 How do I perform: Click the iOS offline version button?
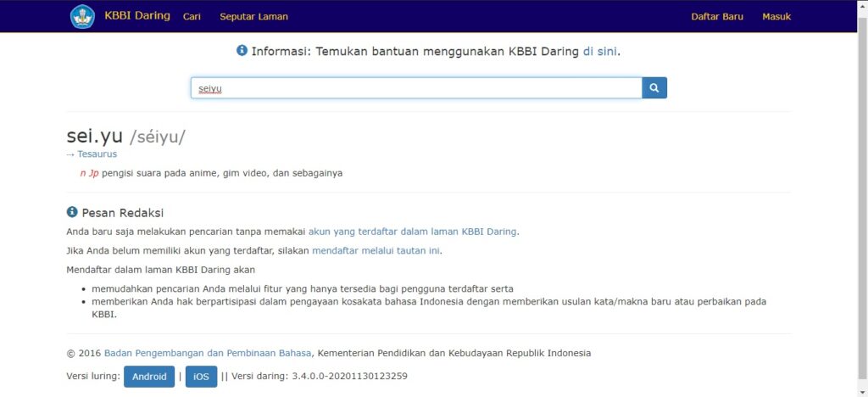(202, 377)
